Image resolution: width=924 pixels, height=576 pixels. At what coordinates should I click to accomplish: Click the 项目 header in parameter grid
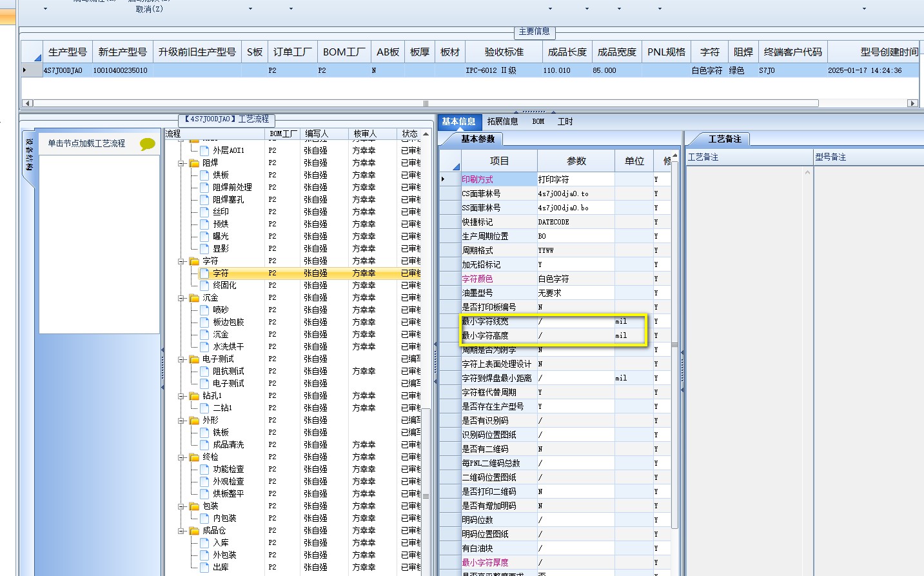click(499, 161)
